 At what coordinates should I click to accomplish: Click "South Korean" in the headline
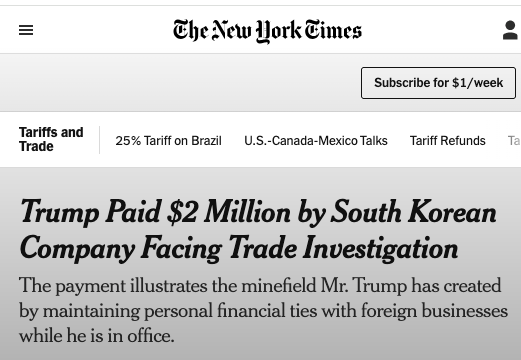point(413,212)
